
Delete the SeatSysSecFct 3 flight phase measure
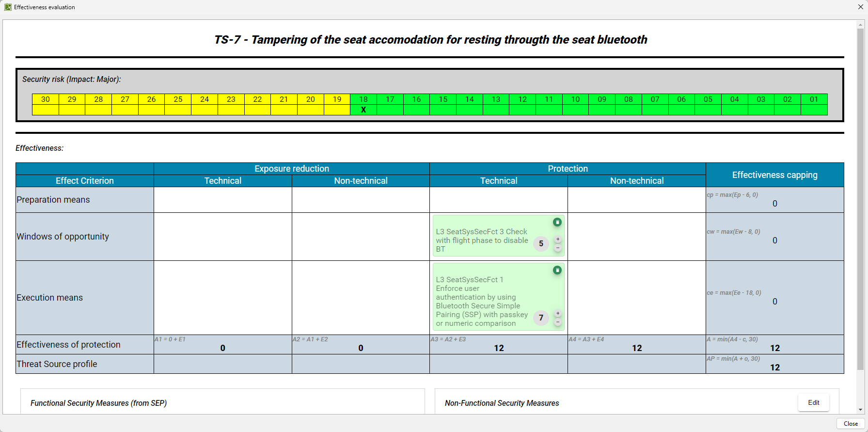click(557, 222)
